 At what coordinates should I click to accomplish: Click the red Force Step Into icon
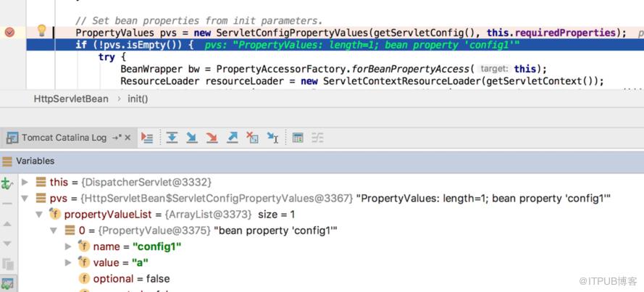212,138
